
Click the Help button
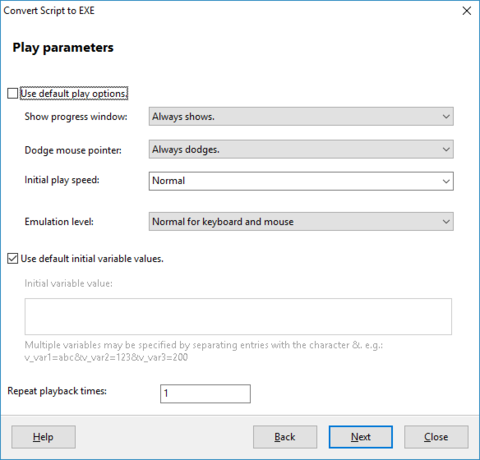click(43, 437)
